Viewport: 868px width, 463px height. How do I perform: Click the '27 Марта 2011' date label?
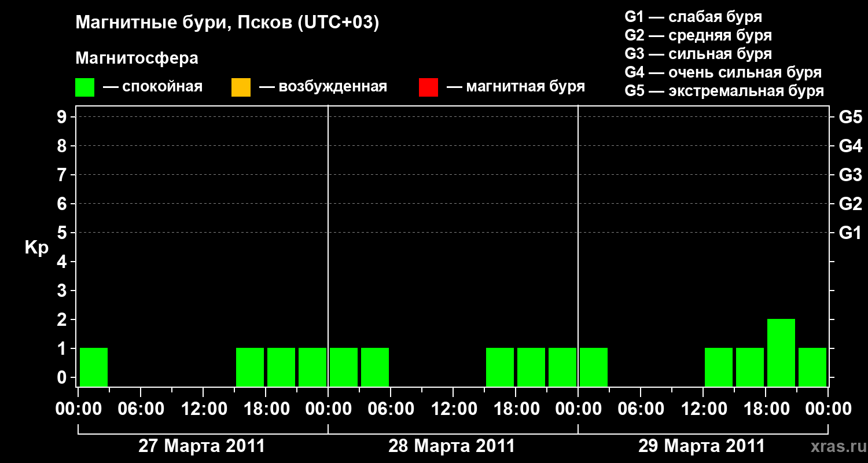coord(201,446)
